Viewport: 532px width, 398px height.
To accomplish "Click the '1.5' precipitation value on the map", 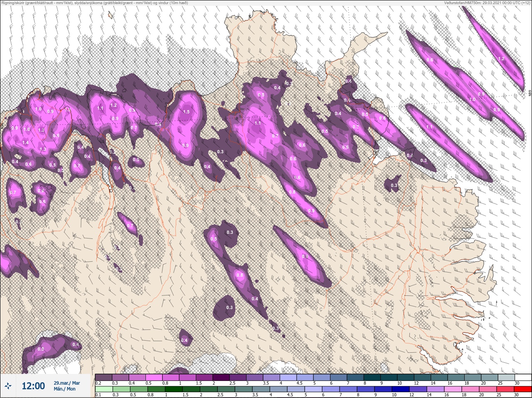I will tap(186, 112).
